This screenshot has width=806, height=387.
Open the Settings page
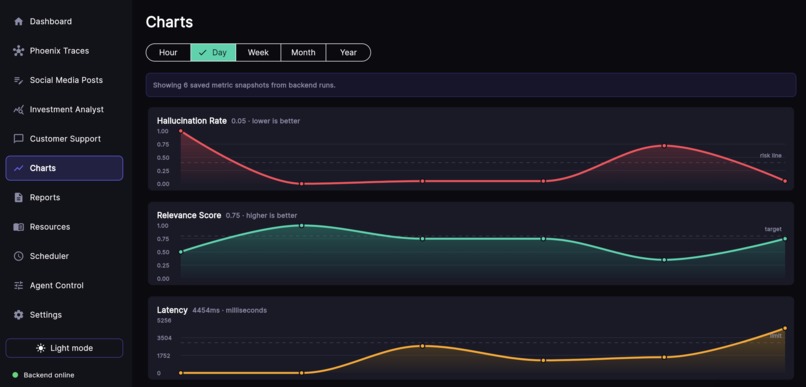click(x=64, y=315)
